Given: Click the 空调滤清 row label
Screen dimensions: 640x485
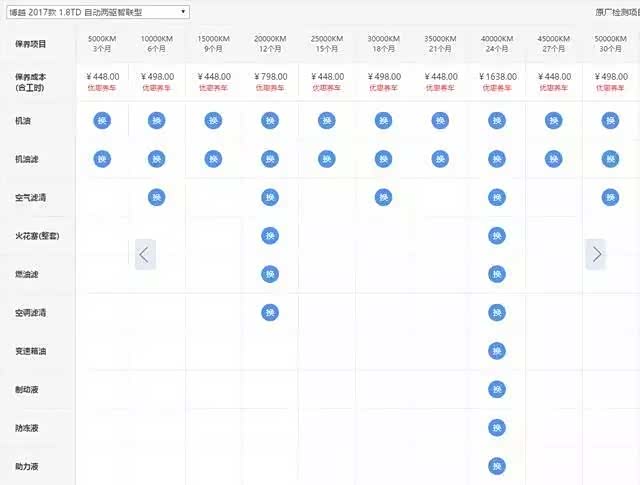Looking at the screenshot, I should pos(31,313).
